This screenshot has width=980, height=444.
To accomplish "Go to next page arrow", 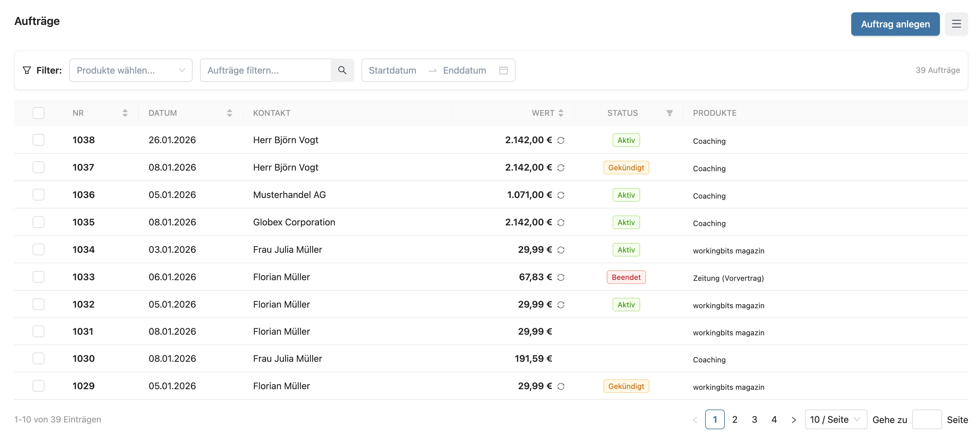I will (x=794, y=420).
